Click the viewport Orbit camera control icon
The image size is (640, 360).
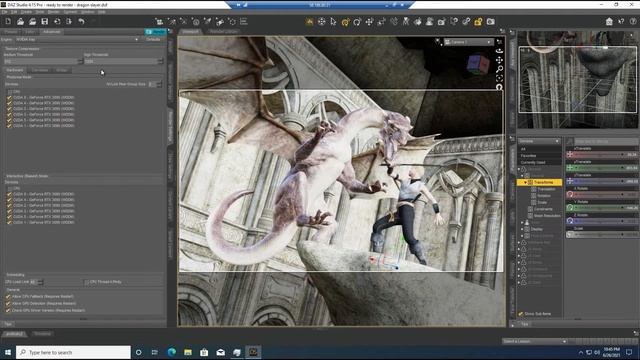pyautogui.click(x=499, y=51)
